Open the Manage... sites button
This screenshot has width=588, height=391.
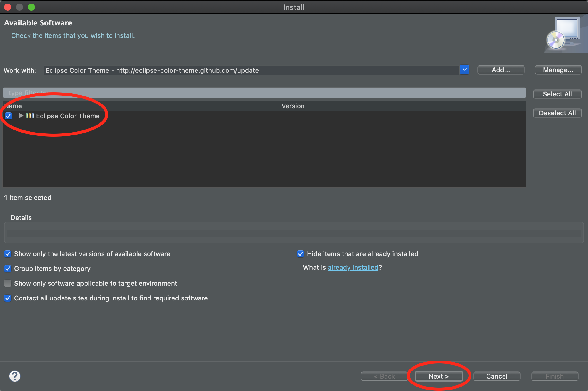(558, 70)
